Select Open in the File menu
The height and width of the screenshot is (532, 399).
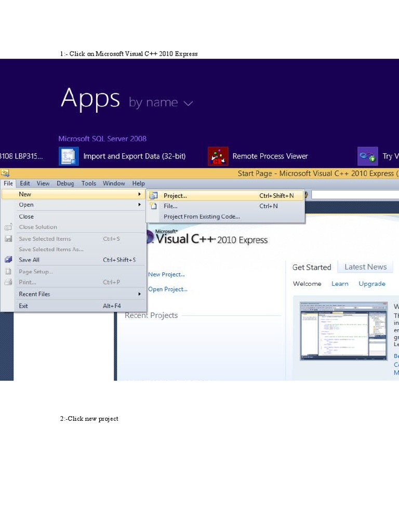(x=74, y=205)
